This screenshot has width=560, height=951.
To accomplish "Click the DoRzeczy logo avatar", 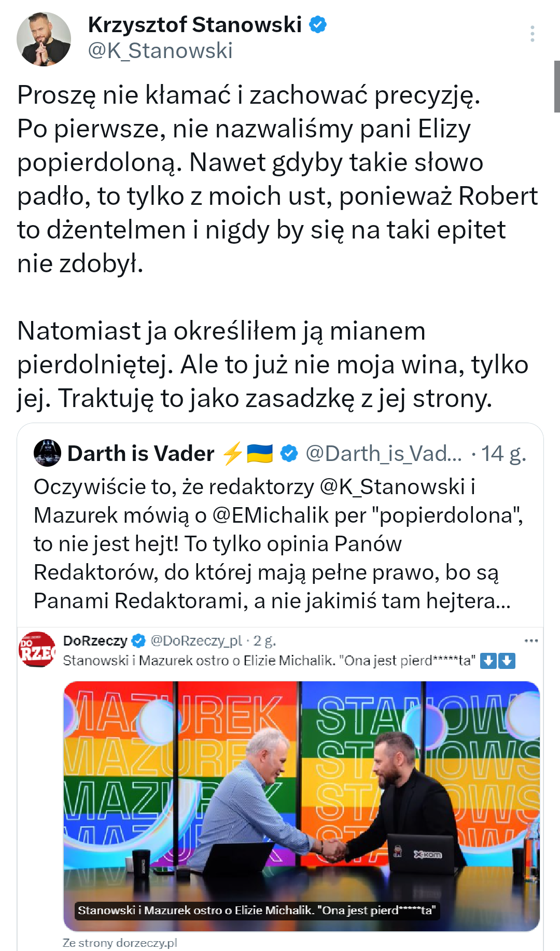I will click(36, 649).
